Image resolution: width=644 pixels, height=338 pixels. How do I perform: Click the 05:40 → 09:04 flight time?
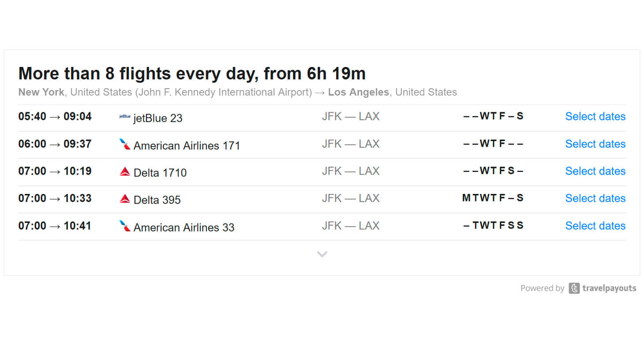55,116
